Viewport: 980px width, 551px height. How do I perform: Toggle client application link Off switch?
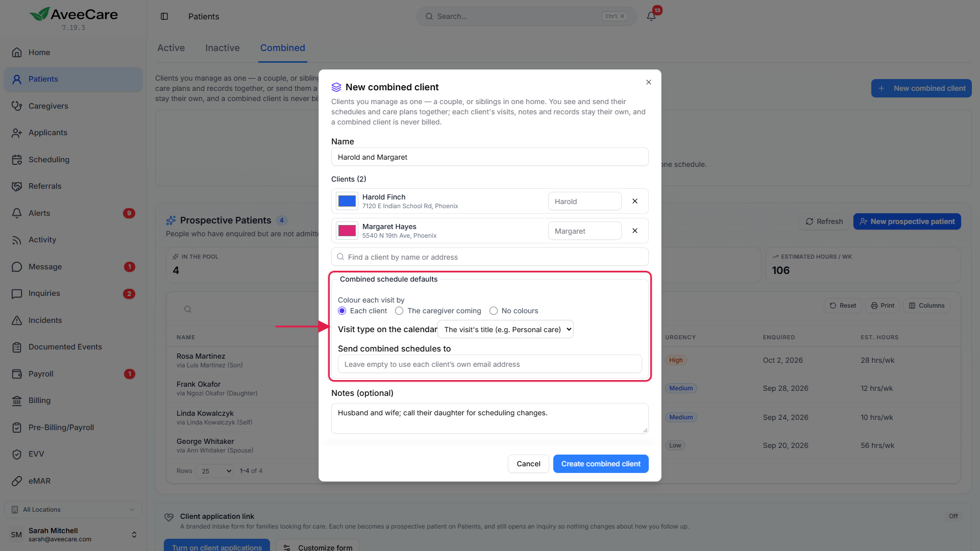click(953, 516)
